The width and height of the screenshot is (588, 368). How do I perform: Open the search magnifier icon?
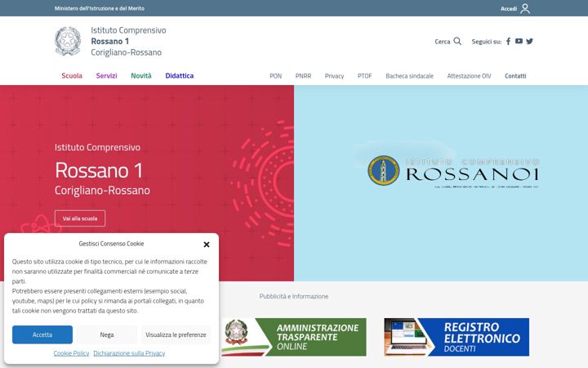(x=457, y=41)
